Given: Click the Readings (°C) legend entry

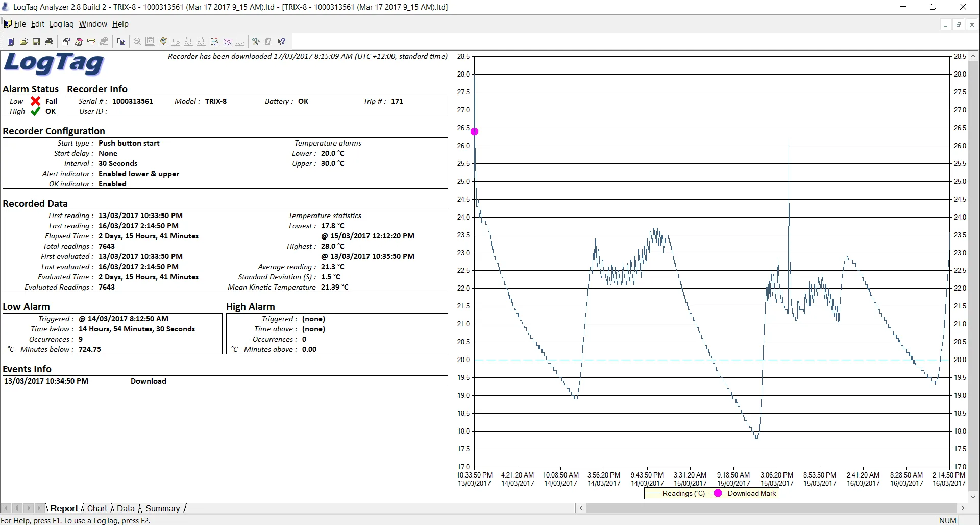Looking at the screenshot, I should pos(676,493).
